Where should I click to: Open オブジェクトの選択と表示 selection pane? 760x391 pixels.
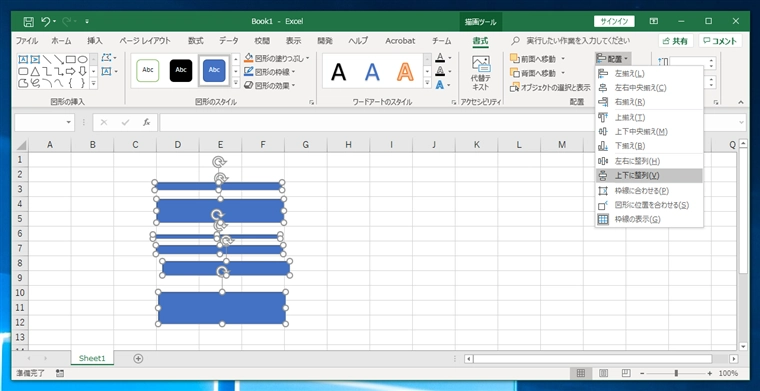550,88
